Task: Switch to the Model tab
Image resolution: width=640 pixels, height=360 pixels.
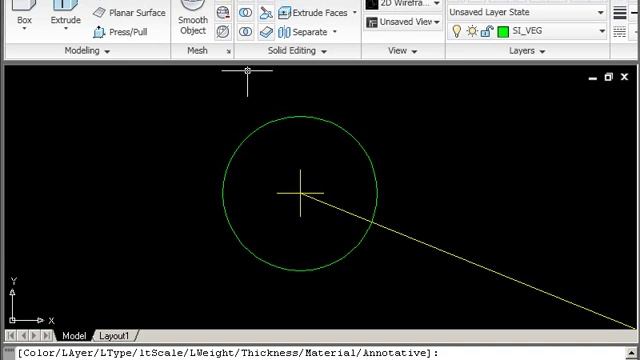Action: coord(74,336)
